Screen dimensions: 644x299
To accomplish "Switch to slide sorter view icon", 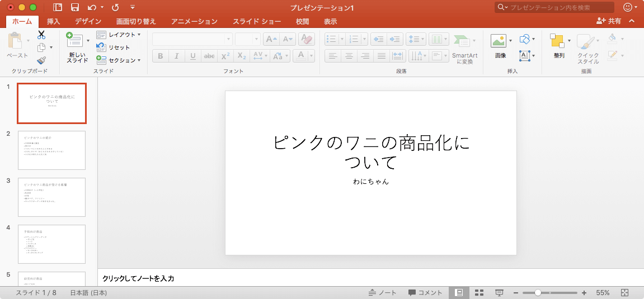I will 479,293.
